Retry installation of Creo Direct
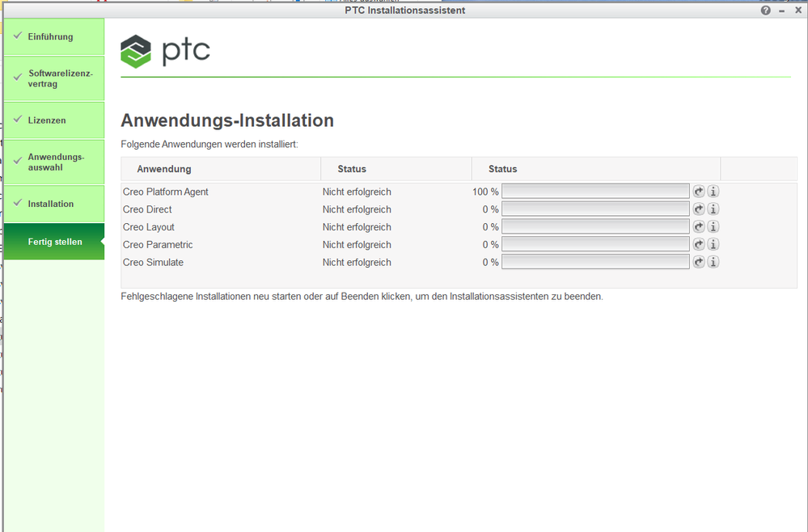Screen dimensions: 808x532 point(699,209)
